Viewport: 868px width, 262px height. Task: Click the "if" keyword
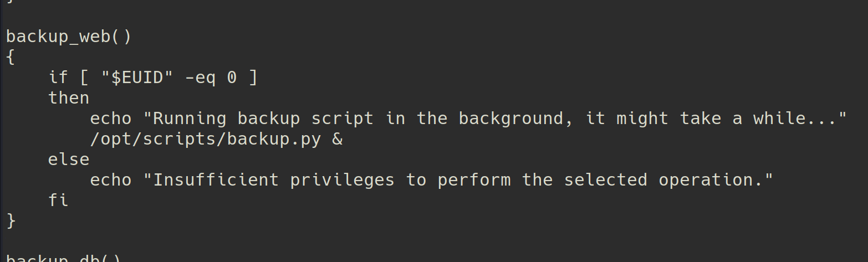(x=58, y=78)
